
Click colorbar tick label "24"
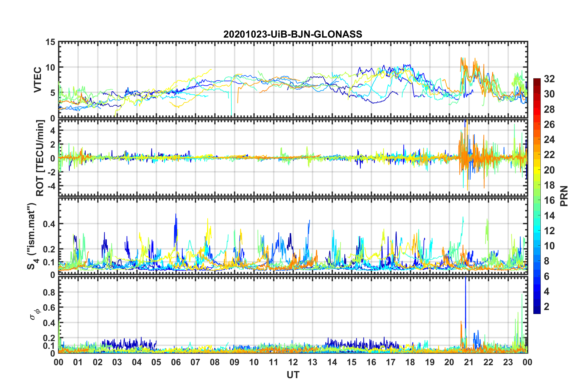549,140
